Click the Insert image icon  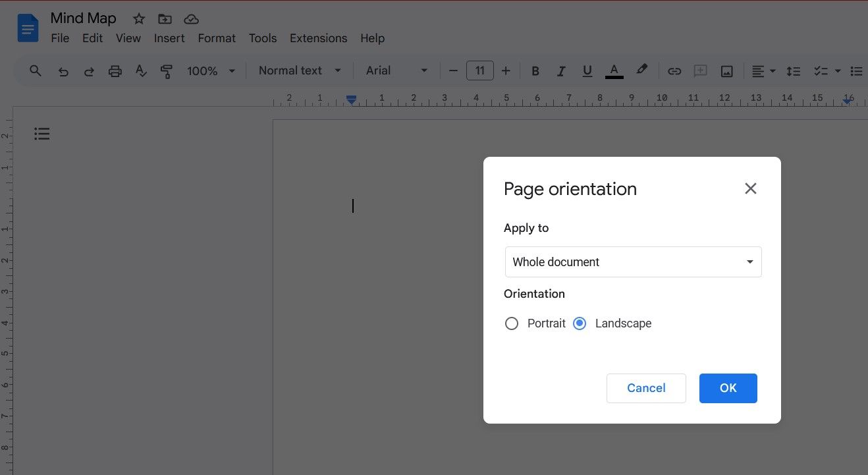pyautogui.click(x=726, y=70)
